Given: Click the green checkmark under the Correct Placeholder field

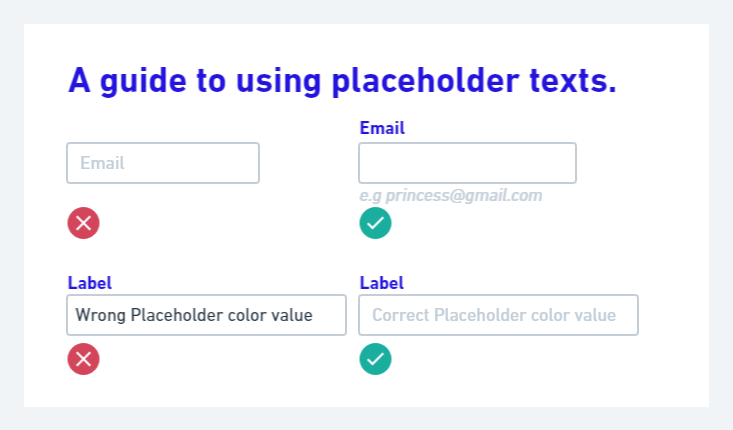Looking at the screenshot, I should coord(375,358).
